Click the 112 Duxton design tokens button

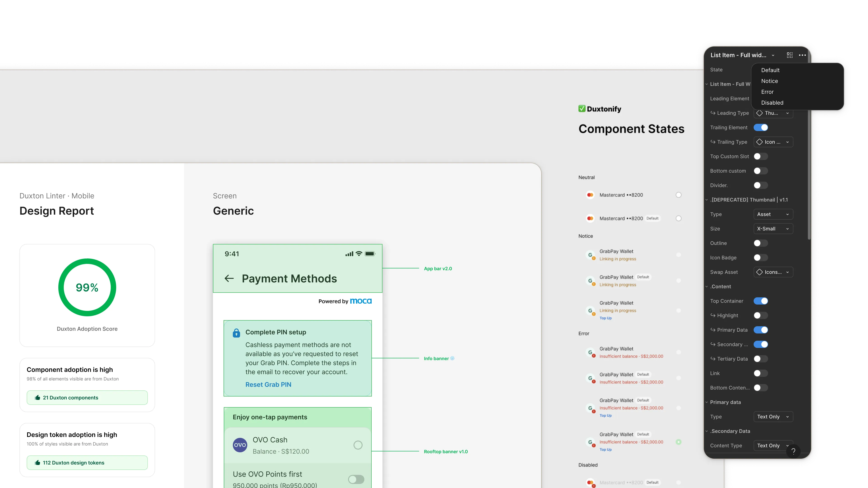87,462
